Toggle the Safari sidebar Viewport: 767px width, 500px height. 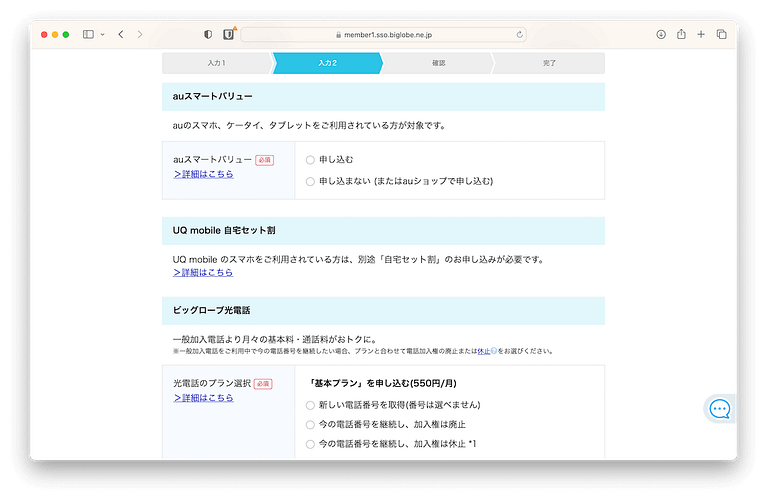[x=88, y=34]
